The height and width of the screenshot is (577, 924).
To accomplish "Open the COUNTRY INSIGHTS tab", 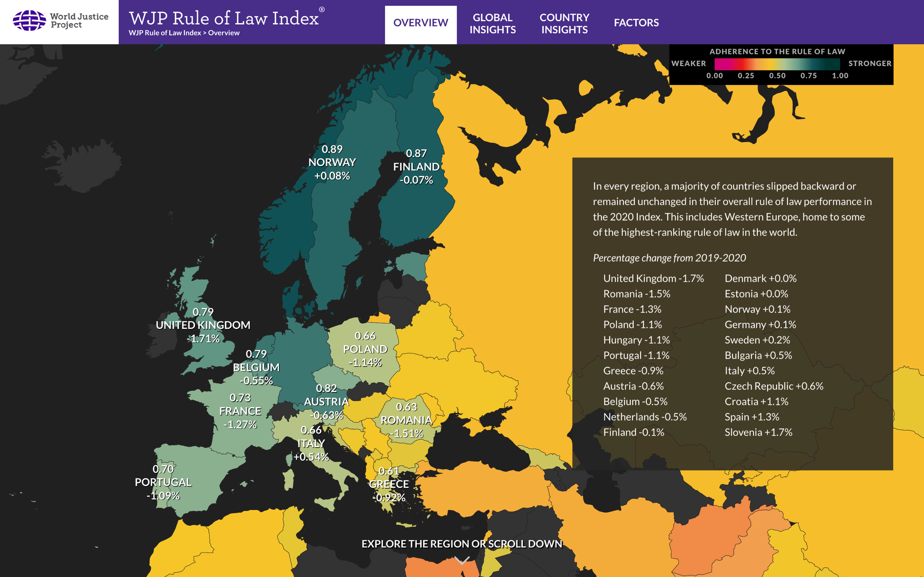I will tap(564, 23).
